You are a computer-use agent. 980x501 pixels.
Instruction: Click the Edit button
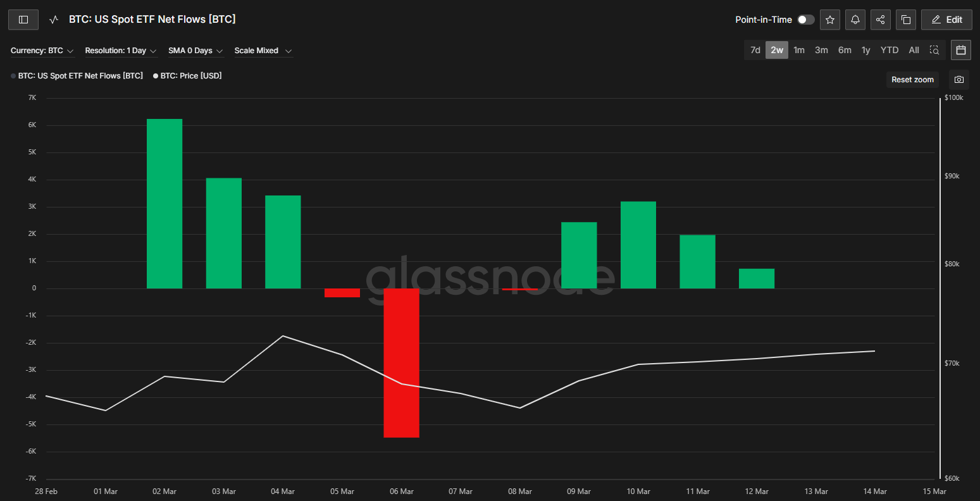946,20
